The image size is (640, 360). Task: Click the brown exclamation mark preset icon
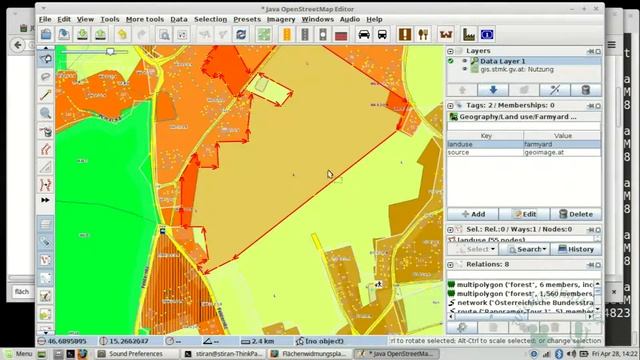coord(405,35)
